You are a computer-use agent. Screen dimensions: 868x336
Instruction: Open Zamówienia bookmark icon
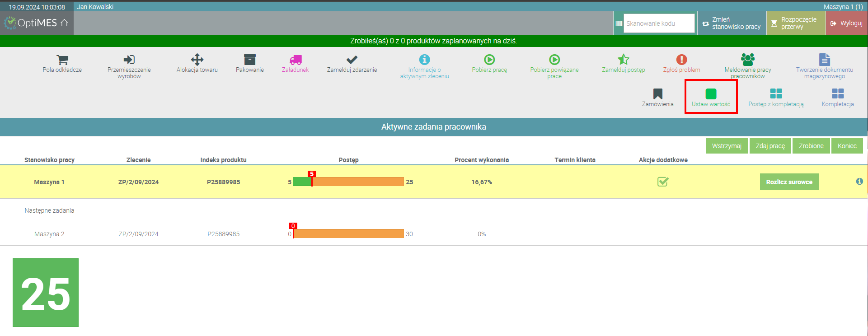tap(658, 94)
